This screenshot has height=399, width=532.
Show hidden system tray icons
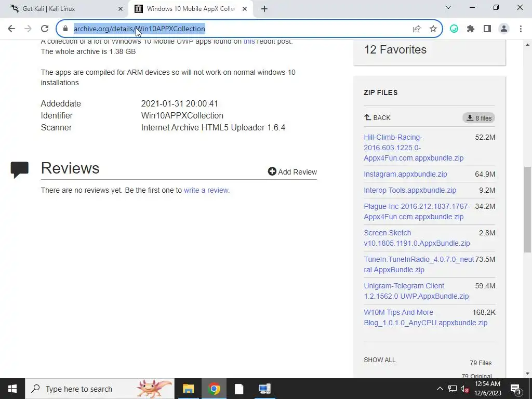pos(440,389)
